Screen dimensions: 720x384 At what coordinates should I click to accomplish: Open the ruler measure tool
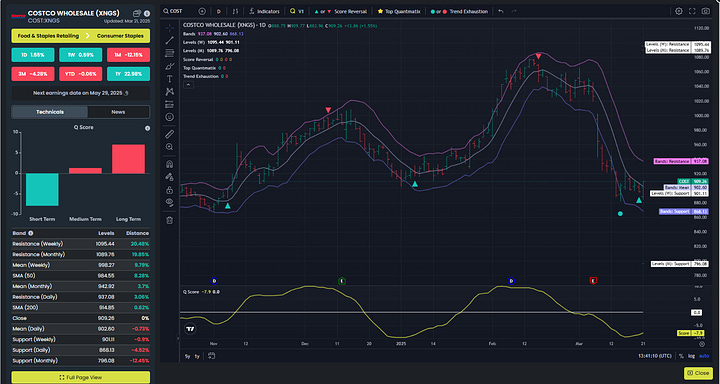point(169,134)
